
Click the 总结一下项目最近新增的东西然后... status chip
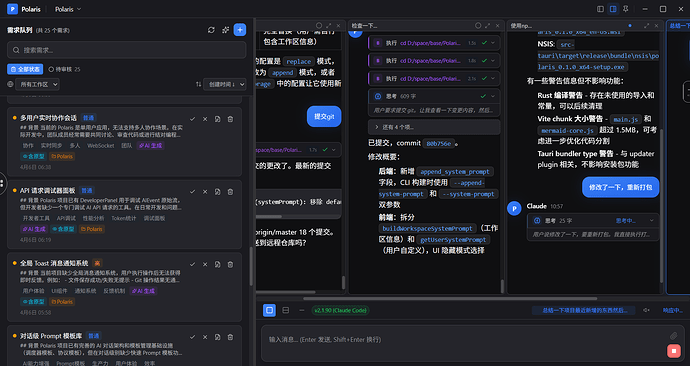coord(584,310)
